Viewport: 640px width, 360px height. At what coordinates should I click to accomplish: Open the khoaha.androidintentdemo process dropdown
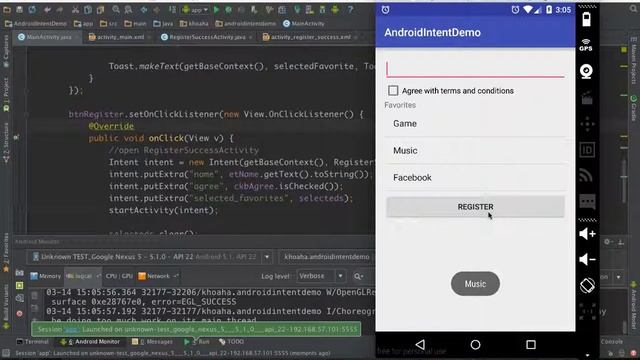pos(327,257)
